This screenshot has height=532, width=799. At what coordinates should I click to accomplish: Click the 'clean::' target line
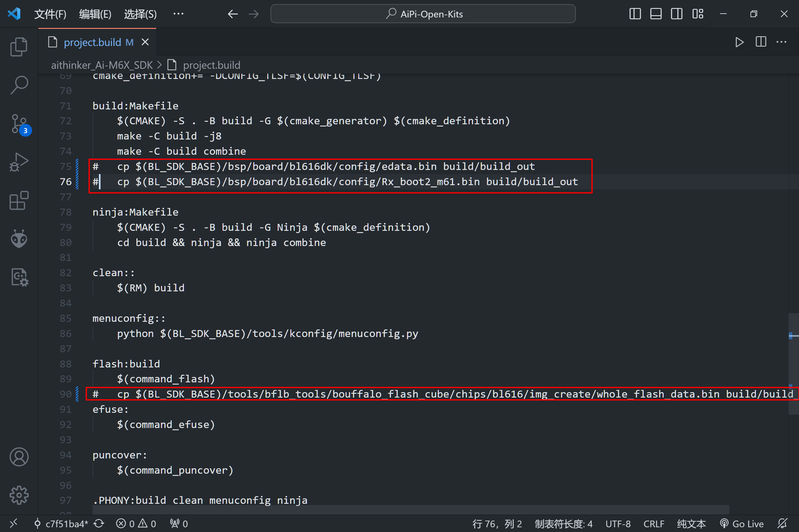[114, 273]
